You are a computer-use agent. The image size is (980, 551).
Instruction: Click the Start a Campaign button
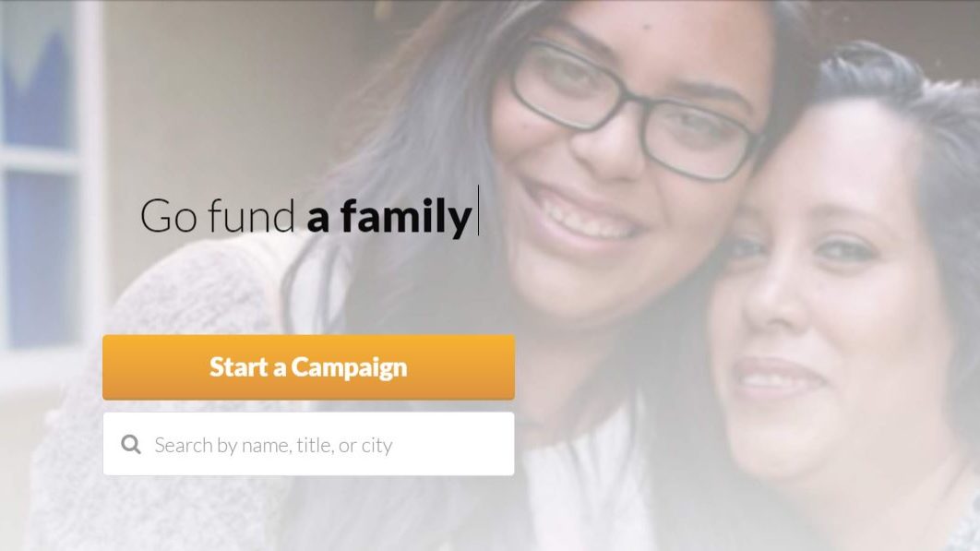pyautogui.click(x=309, y=367)
